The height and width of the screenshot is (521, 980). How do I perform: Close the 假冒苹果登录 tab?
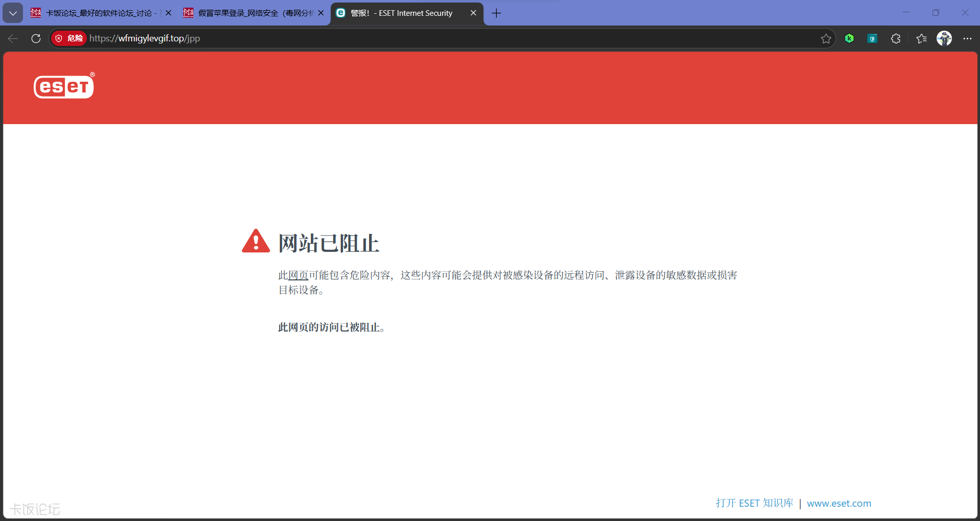click(x=321, y=13)
